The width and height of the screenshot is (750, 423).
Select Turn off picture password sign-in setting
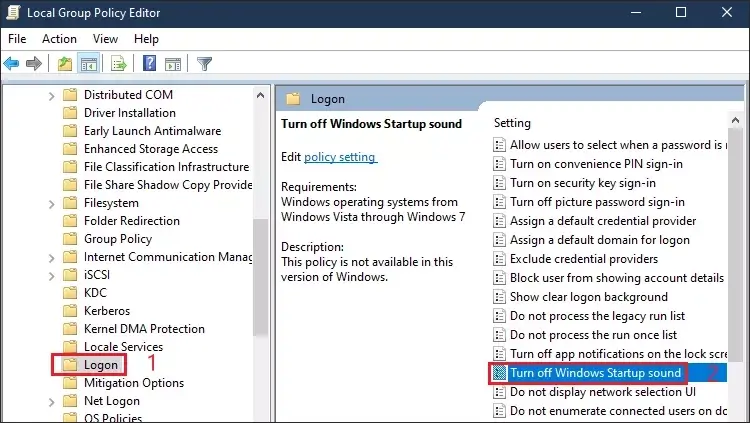(597, 202)
